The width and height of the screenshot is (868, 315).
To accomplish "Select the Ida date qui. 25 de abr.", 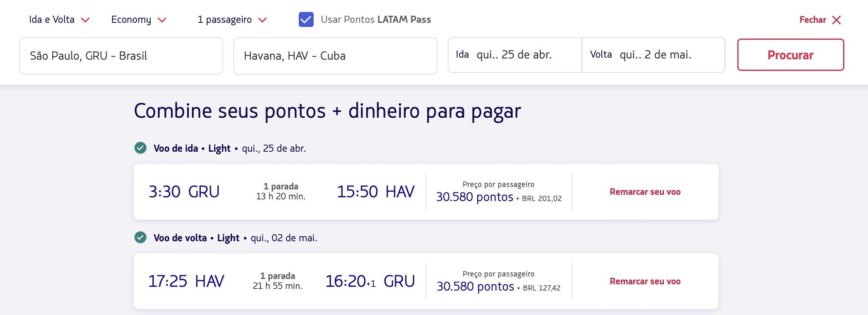I will pos(514,55).
